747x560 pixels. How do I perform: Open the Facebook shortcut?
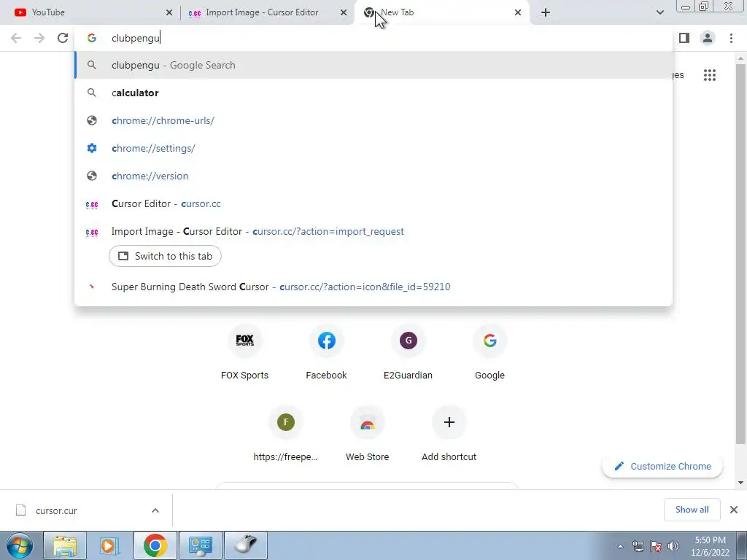pyautogui.click(x=326, y=353)
